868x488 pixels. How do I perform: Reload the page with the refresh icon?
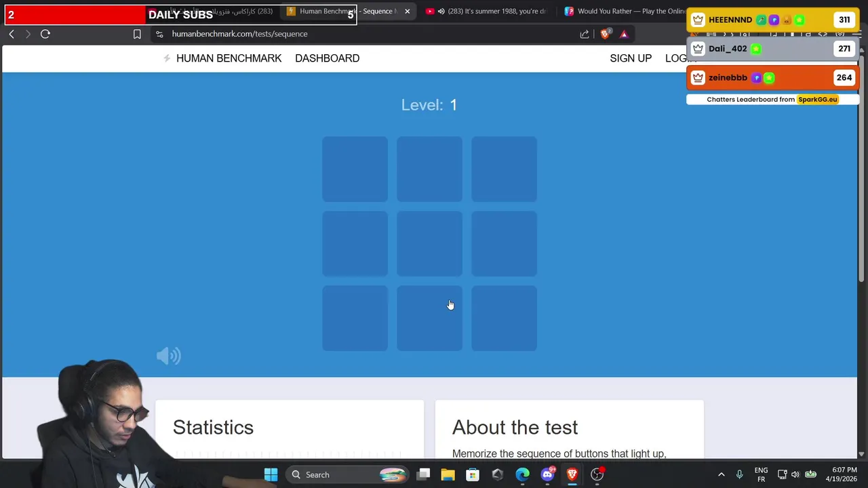click(45, 34)
